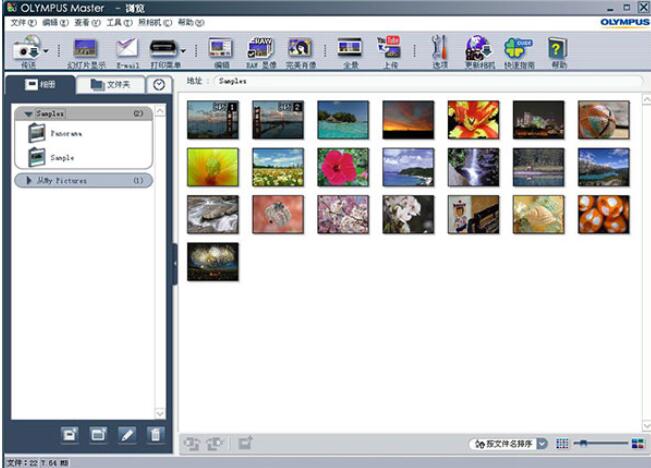Open the E-mail tool
Viewport: 651px width, 468px height.
pos(127,48)
